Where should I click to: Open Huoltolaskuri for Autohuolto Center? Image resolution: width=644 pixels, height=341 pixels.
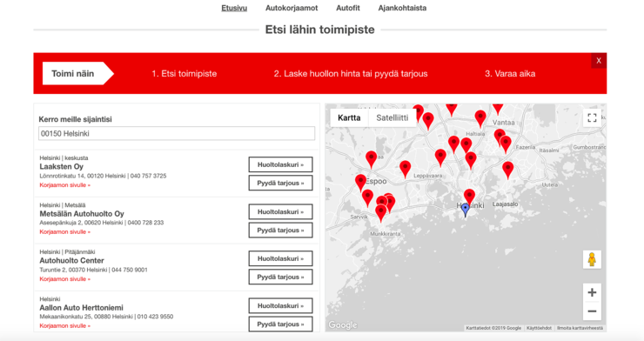280,258
